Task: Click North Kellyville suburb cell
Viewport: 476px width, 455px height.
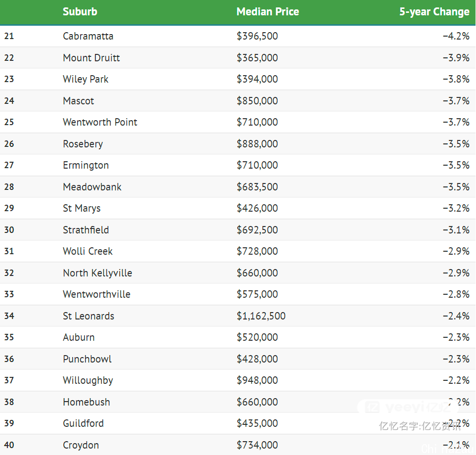Action: [97, 273]
